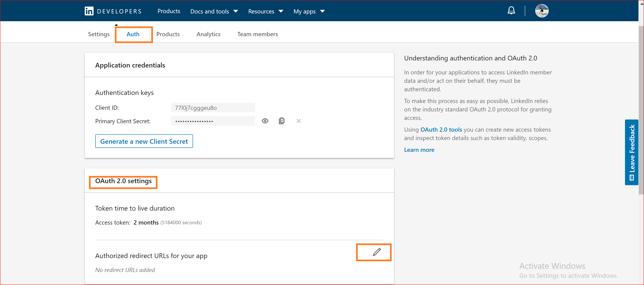Image resolution: width=644 pixels, height=285 pixels.
Task: Switch to the Settings tab
Action: point(99,34)
